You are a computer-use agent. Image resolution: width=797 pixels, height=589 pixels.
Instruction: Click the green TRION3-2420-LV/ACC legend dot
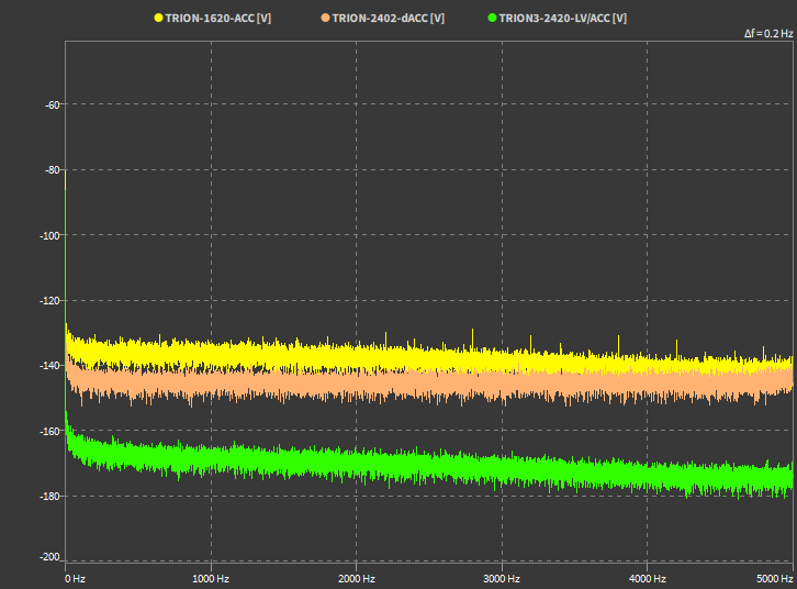[492, 18]
